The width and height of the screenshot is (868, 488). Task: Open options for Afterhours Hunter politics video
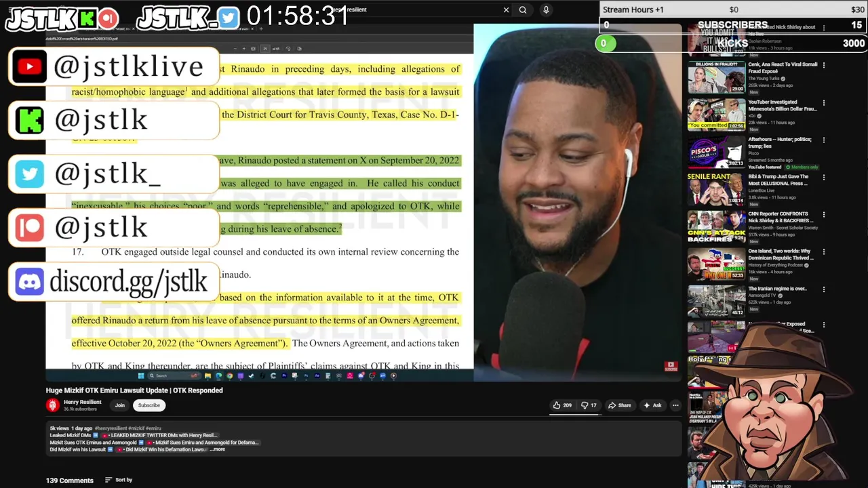pos(824,140)
